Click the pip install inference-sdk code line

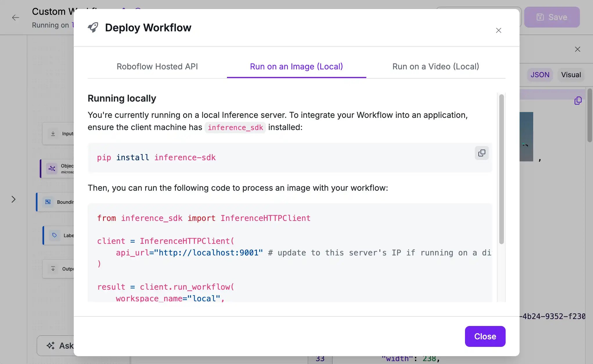156,157
